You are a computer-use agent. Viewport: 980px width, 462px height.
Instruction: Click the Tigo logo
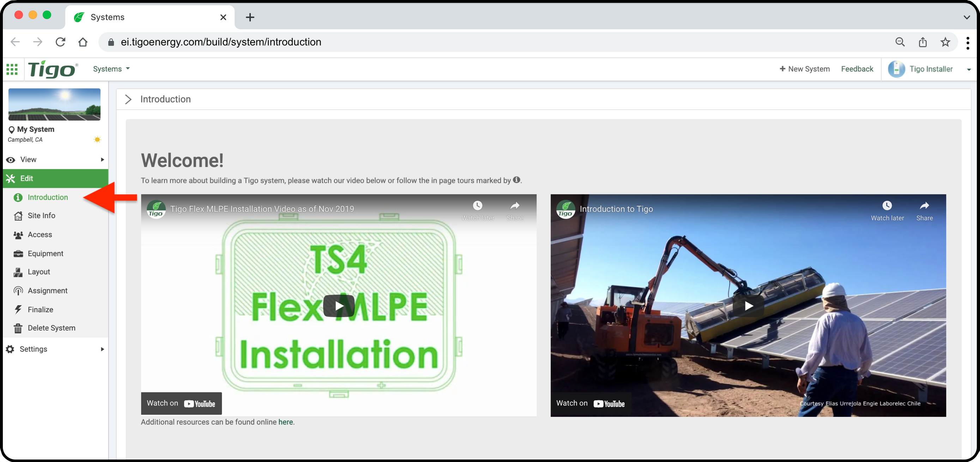coord(53,69)
